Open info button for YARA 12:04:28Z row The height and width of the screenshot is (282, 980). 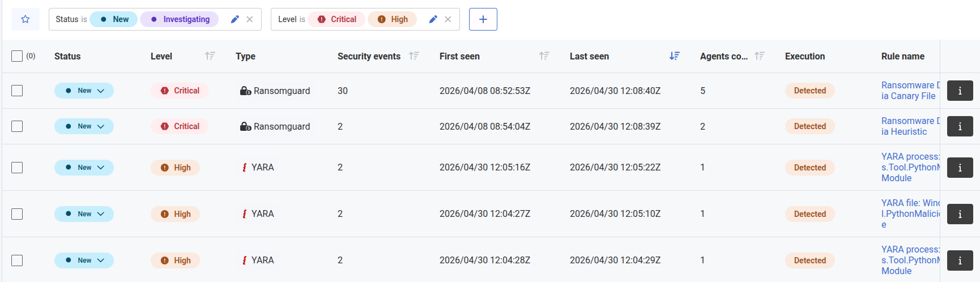pyautogui.click(x=960, y=260)
